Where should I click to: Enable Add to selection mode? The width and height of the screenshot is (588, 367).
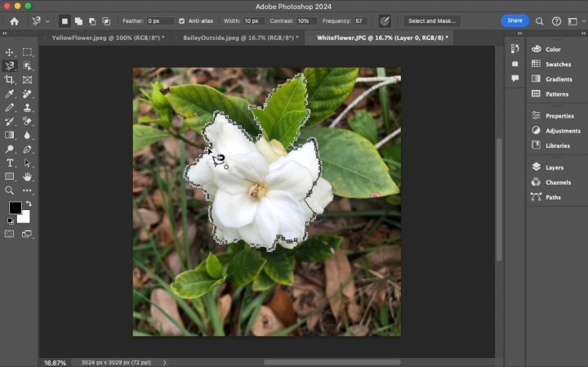[x=78, y=20]
